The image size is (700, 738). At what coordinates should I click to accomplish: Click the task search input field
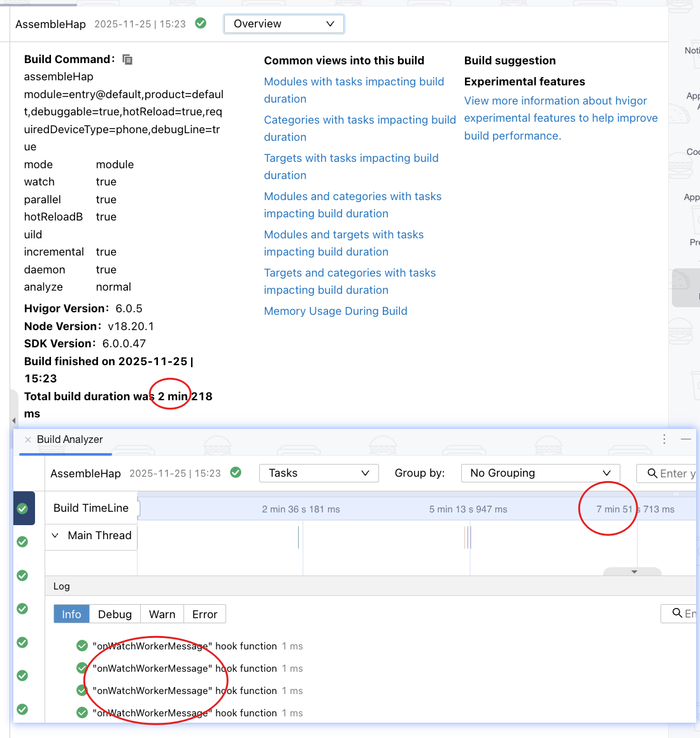pos(676,474)
